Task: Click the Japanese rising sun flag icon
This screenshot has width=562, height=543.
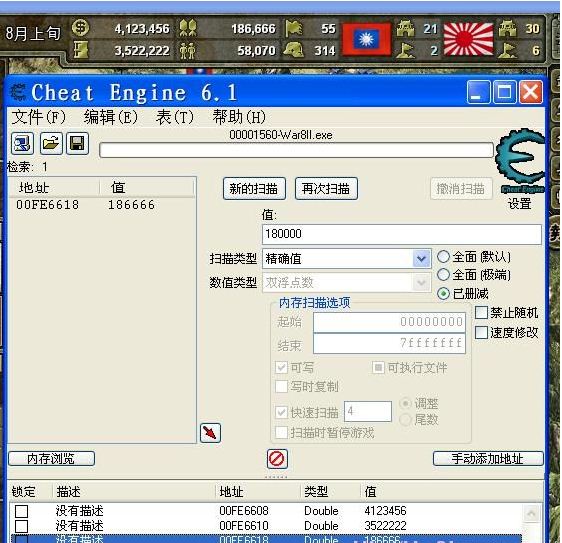Action: (x=468, y=39)
